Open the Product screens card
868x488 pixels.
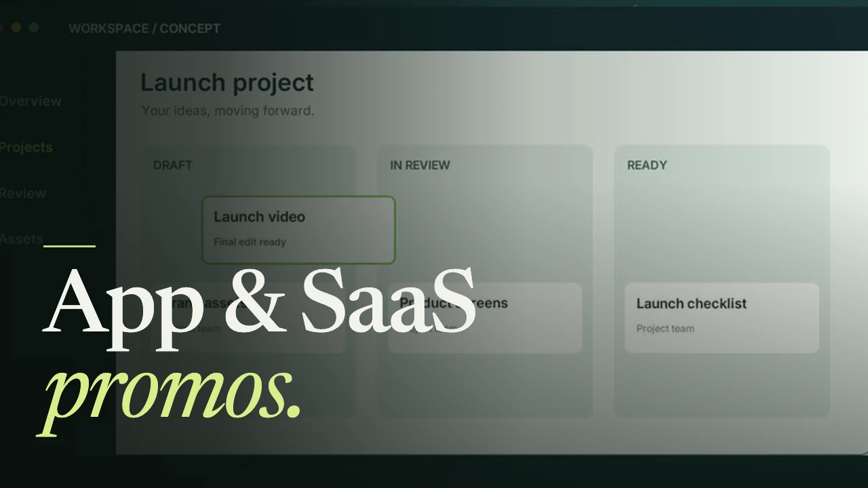(x=485, y=318)
